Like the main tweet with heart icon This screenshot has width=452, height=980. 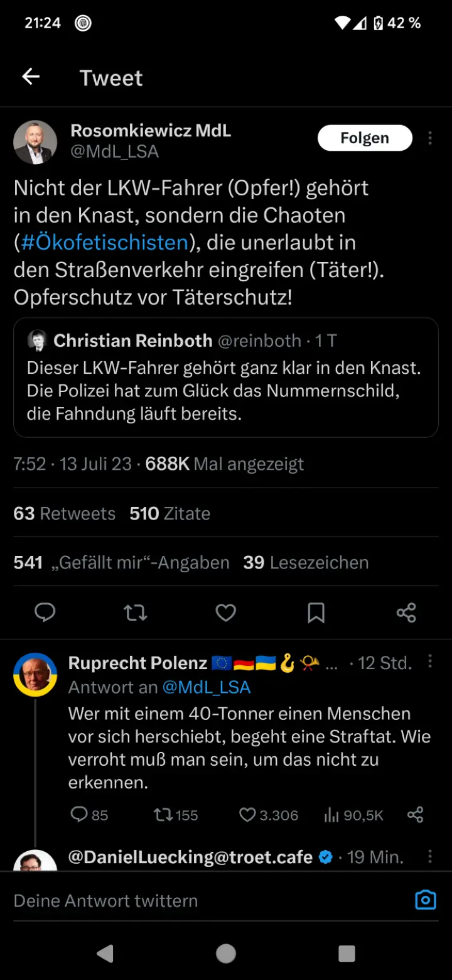(226, 612)
